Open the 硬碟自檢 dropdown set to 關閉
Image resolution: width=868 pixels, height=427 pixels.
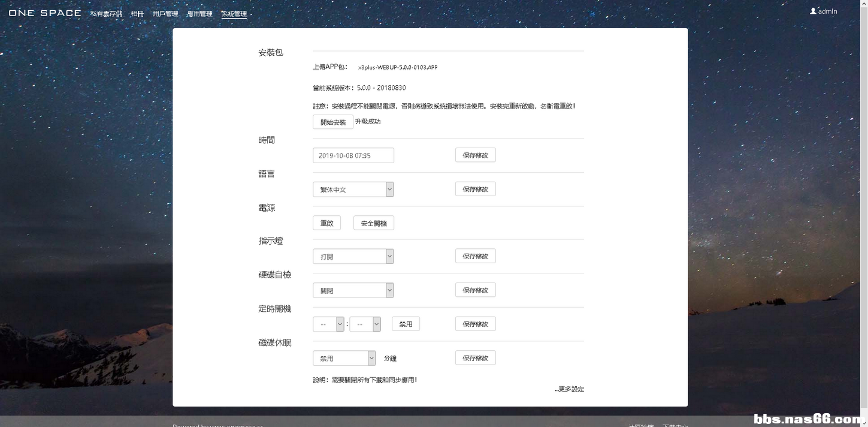pos(353,290)
